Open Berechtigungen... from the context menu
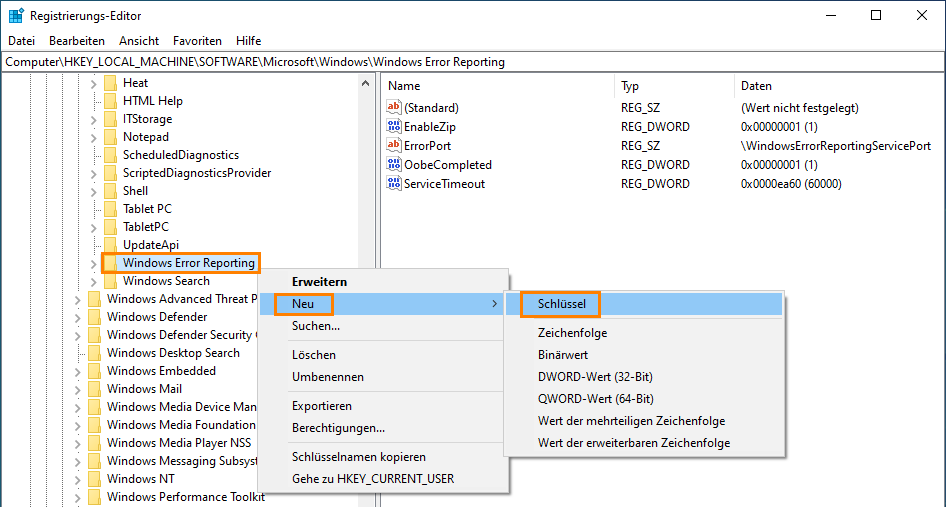This screenshot has height=507, width=946. 384,428
